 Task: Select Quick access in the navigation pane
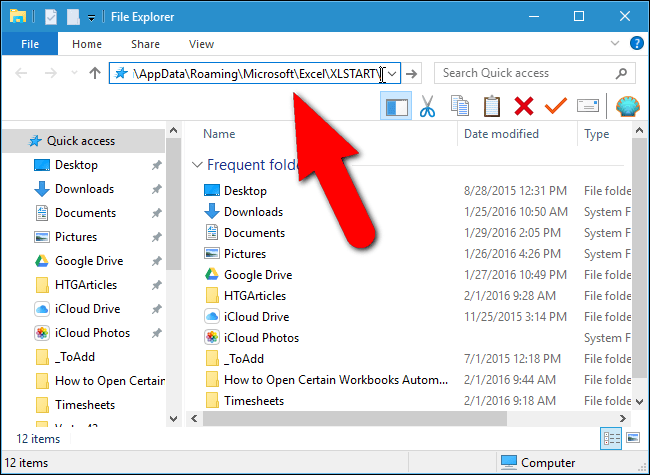pyautogui.click(x=83, y=141)
